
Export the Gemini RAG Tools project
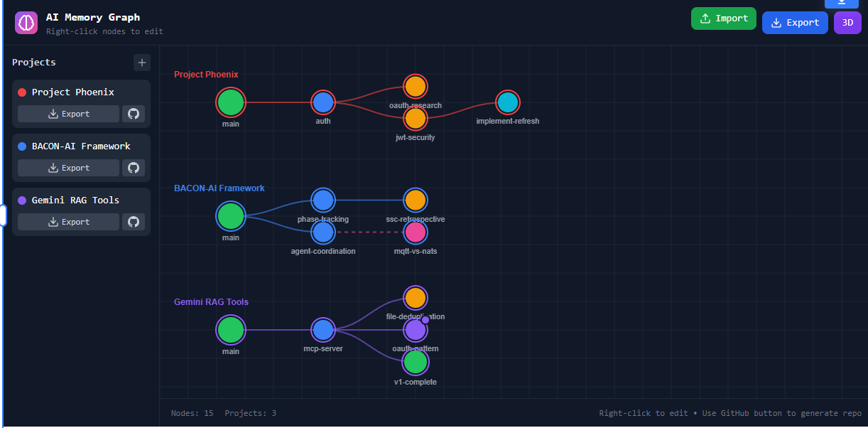tap(68, 222)
